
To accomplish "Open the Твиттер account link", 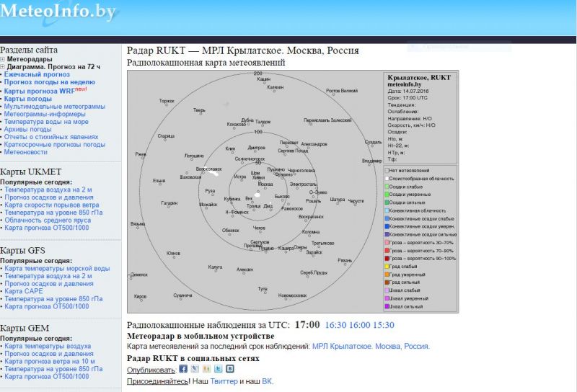I will pyautogui.click(x=224, y=381).
